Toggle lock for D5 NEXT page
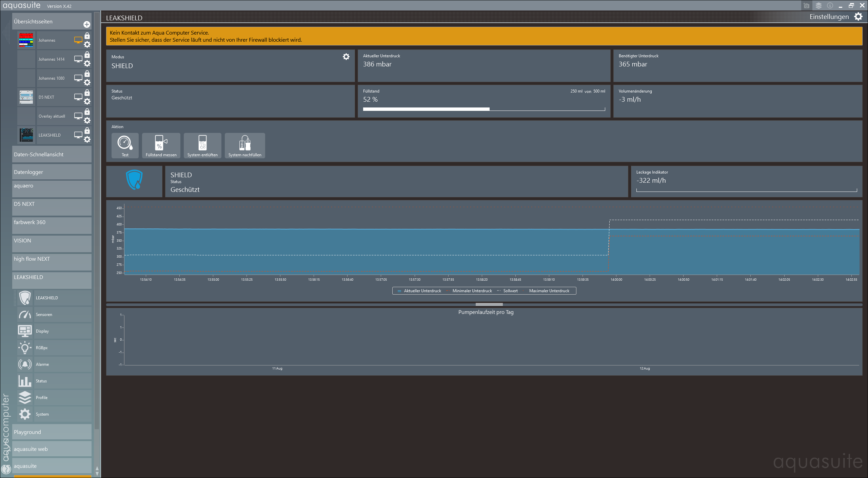 coord(87,93)
